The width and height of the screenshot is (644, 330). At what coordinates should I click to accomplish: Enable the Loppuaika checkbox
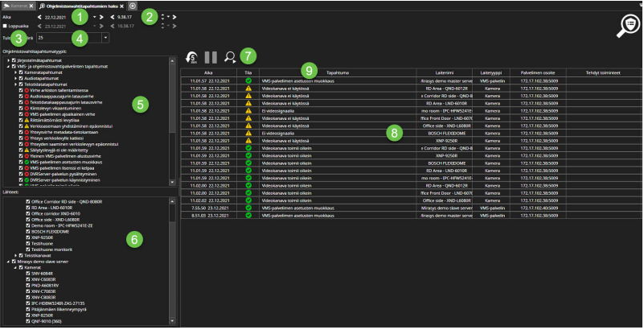[6, 27]
